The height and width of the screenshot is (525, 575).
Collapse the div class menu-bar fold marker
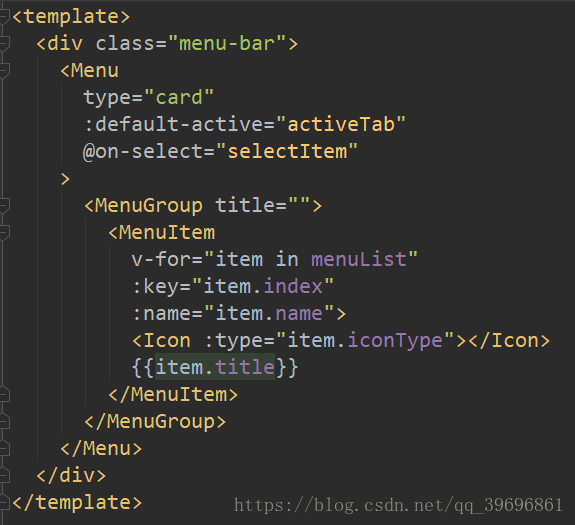(x=4, y=44)
